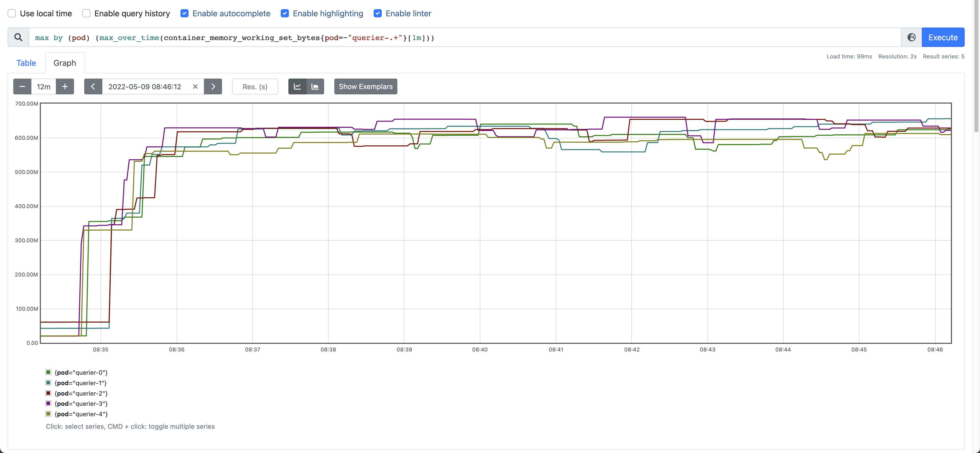Click the Res. (s) dropdown selector
Screen dimensions: 980x453
click(x=255, y=86)
